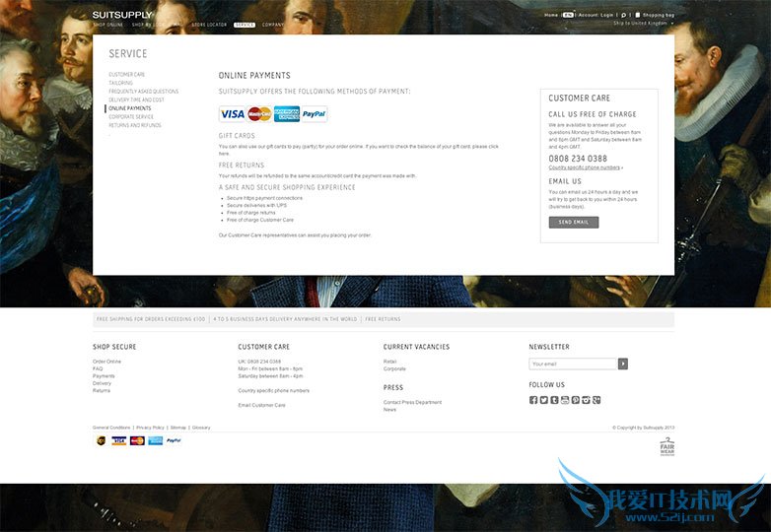Click the search magnifier icon in the header
Screen dimensions: 771x532
point(623,15)
